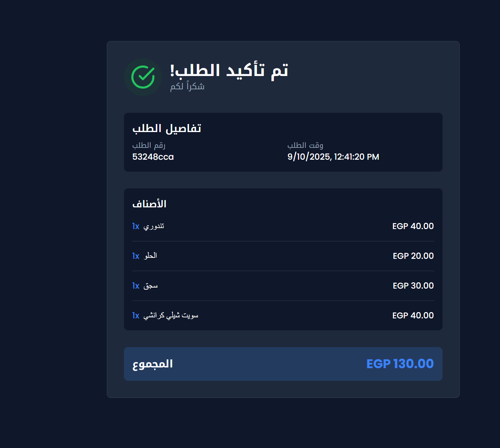Click the order details section heading
The image size is (500, 448).
tap(167, 128)
